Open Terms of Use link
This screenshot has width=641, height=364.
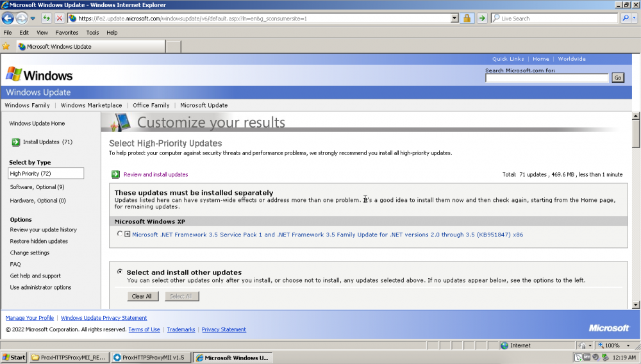click(x=144, y=329)
